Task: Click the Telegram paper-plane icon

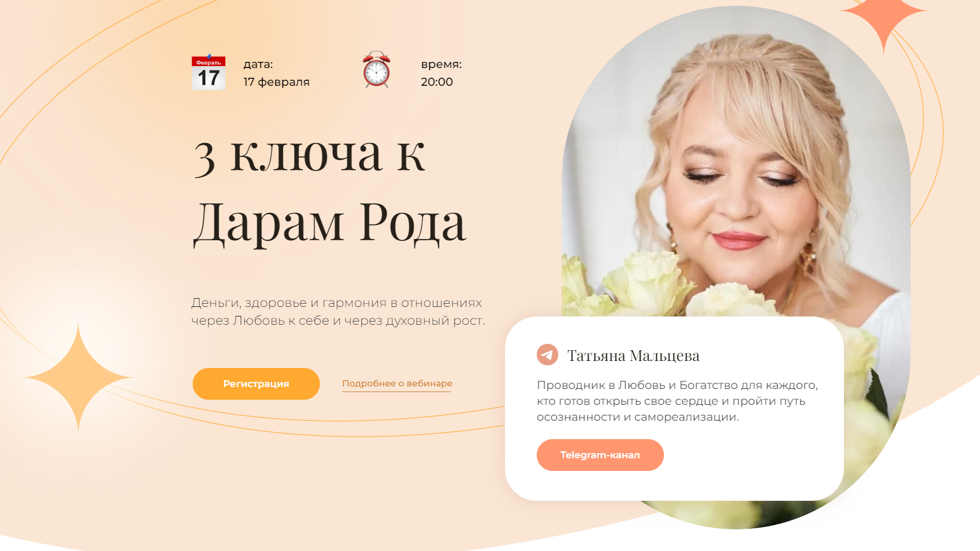Action: pos(548,355)
